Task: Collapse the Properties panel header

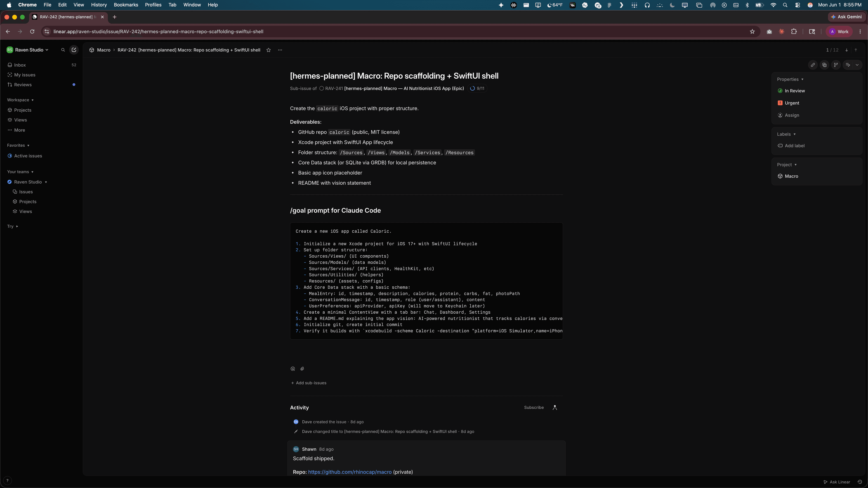Action: pyautogui.click(x=790, y=80)
